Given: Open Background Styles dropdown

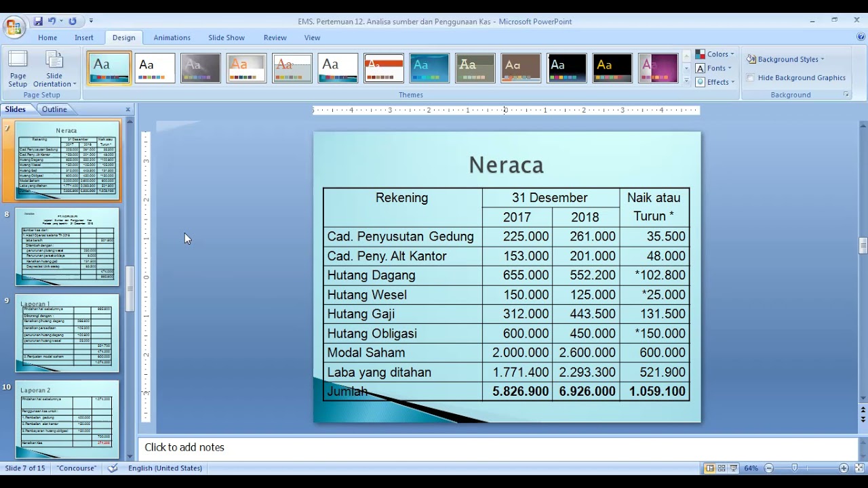Looking at the screenshot, I should [785, 59].
